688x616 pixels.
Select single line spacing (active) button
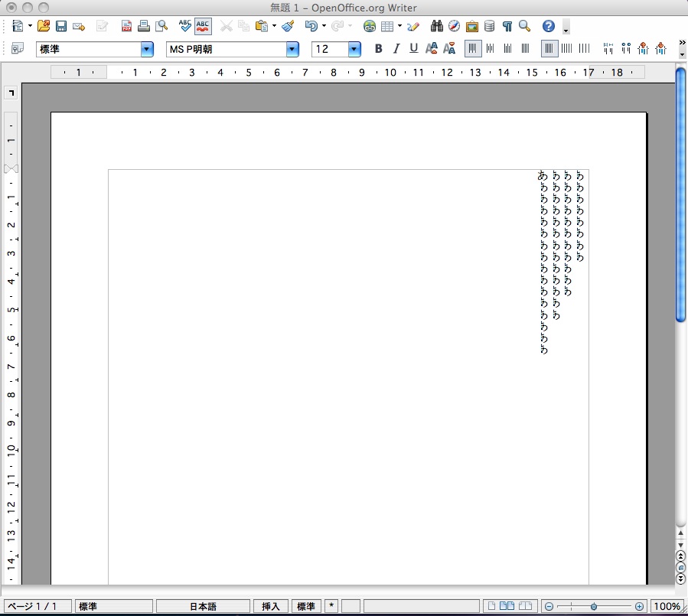point(549,48)
